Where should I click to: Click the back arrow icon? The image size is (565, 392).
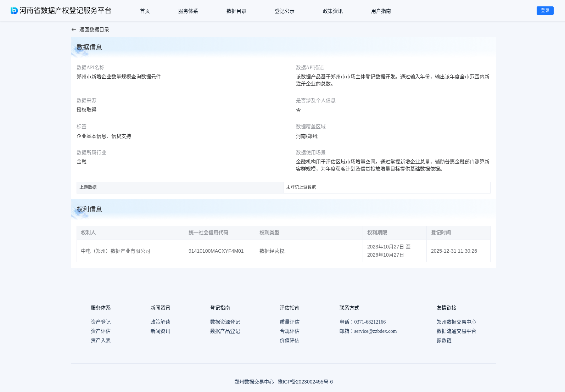point(74,30)
